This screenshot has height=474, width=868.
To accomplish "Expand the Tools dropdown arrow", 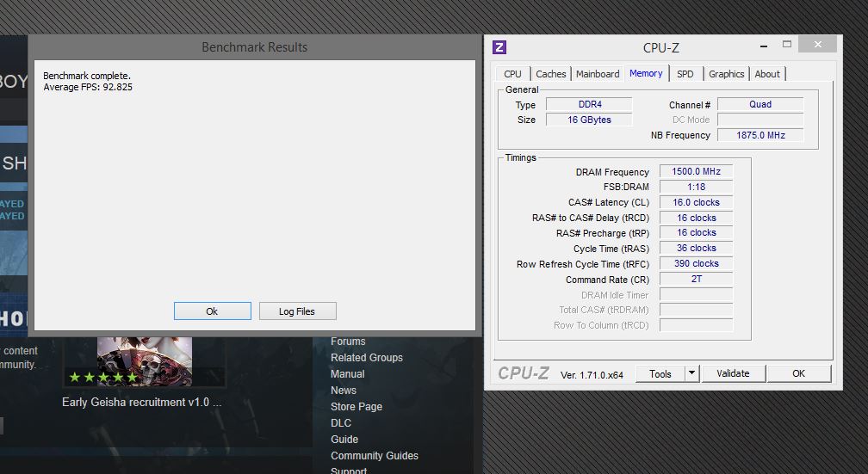I will click(x=692, y=374).
